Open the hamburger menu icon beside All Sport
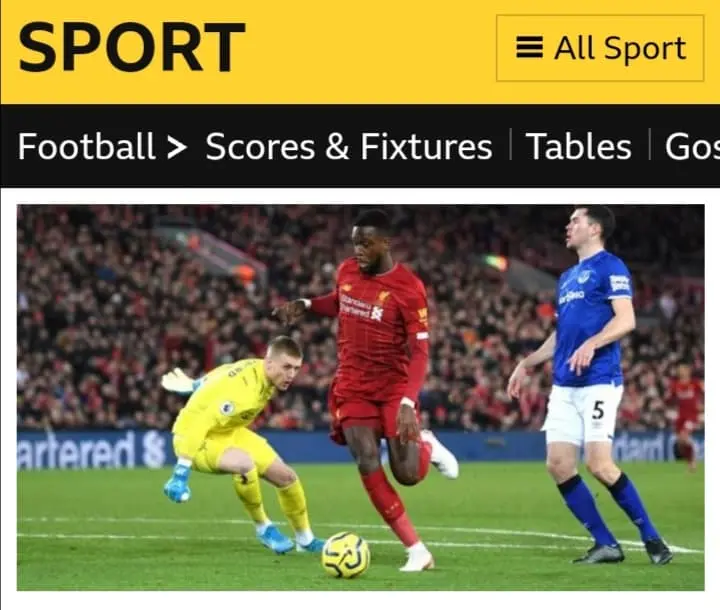The image size is (720, 610). coord(529,47)
